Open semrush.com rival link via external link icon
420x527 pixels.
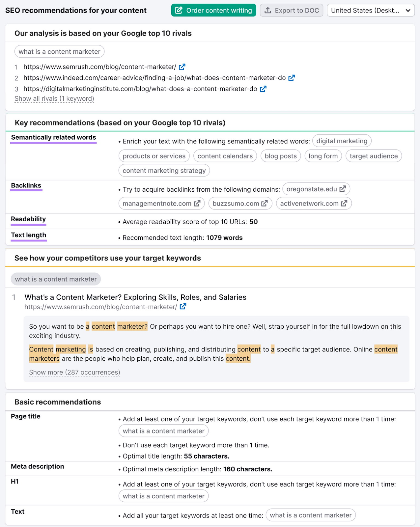[182, 67]
